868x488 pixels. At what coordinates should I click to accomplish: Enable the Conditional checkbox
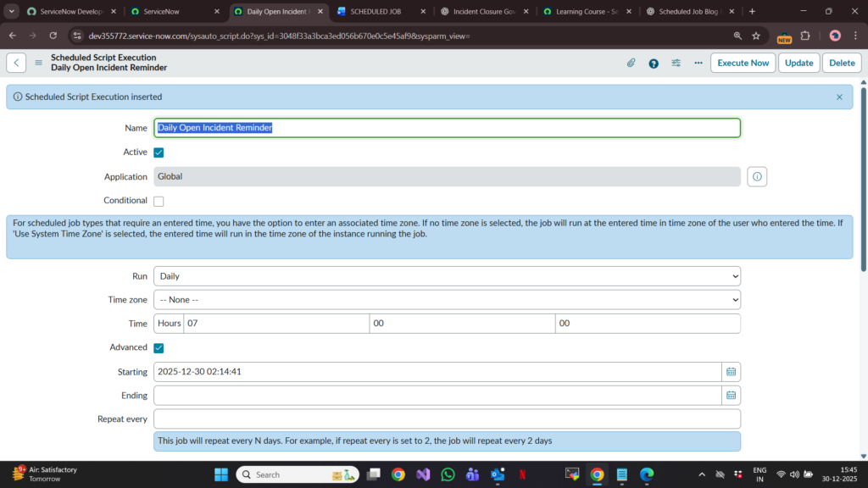tap(159, 201)
